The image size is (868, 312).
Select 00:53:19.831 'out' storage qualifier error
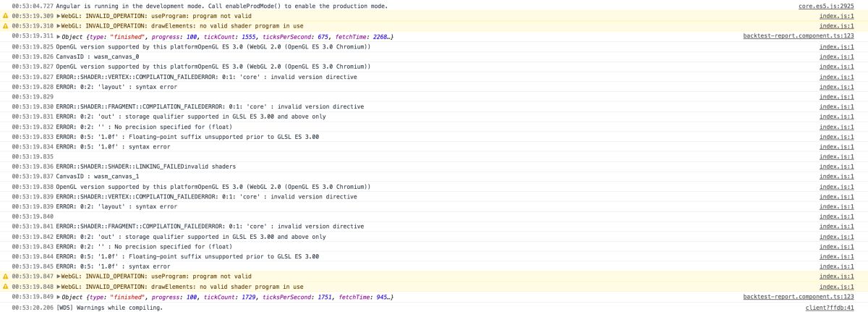[x=191, y=116]
